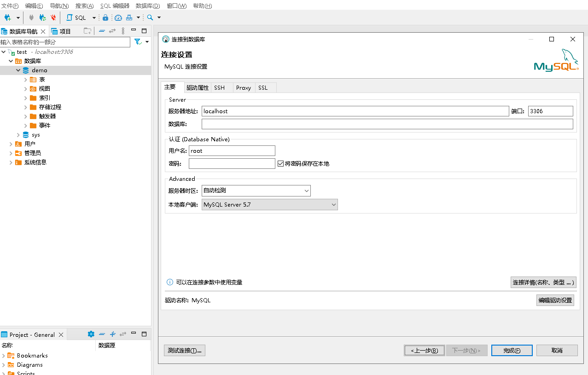Viewport: 588px width, 375px height.
Task: Click collapse all icon in database navigator
Action: click(x=102, y=31)
